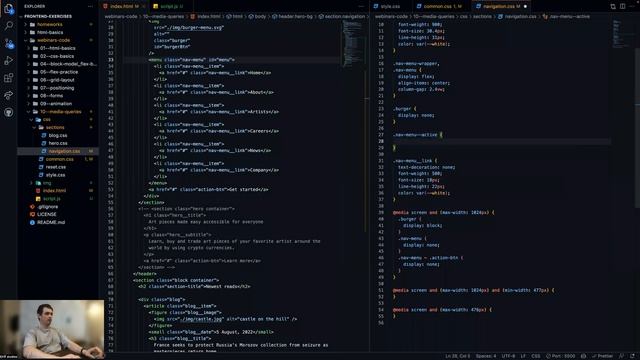This screenshot has width=640, height=360.
Task: Open blog.css in the explorer
Action: (58, 135)
